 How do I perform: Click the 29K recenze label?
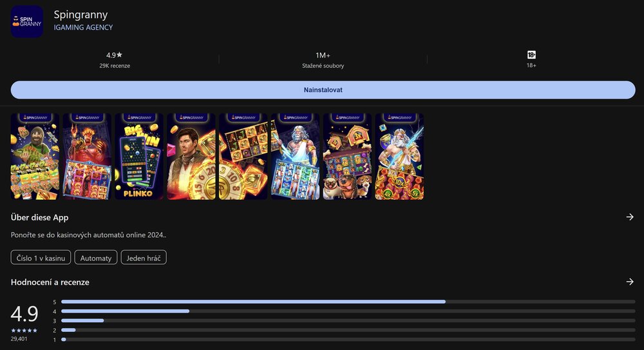pyautogui.click(x=115, y=66)
